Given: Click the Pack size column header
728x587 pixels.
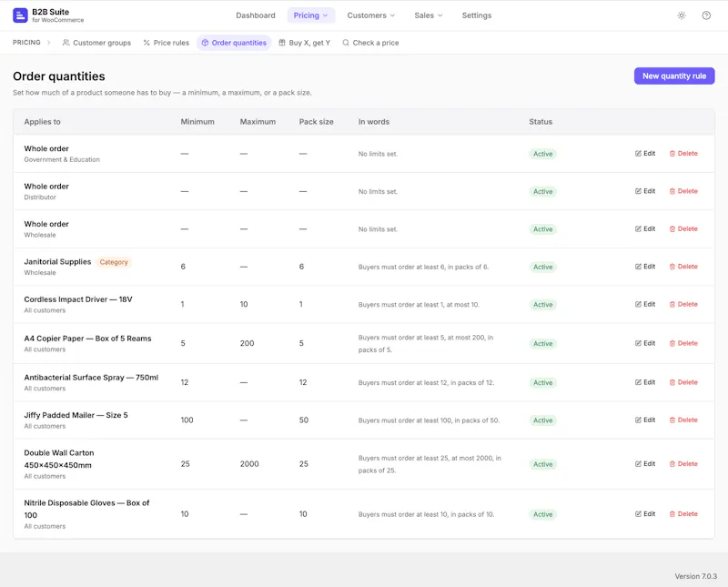Looking at the screenshot, I should tap(316, 122).
